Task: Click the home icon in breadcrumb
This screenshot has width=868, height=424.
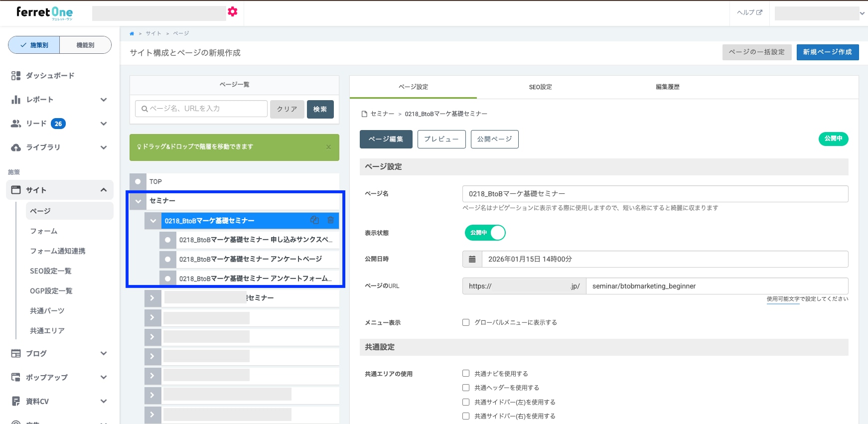Action: 132,34
